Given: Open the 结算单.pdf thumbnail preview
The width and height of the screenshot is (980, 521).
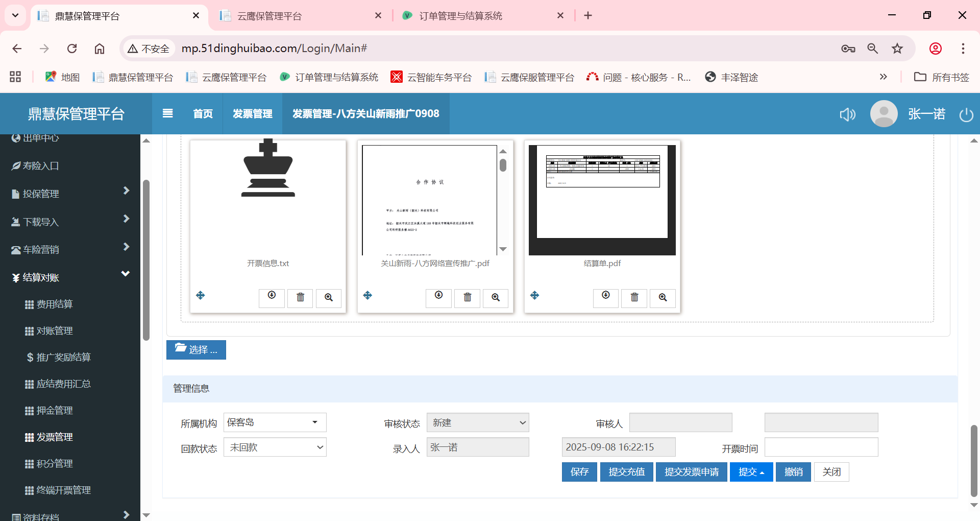Looking at the screenshot, I should [x=602, y=200].
